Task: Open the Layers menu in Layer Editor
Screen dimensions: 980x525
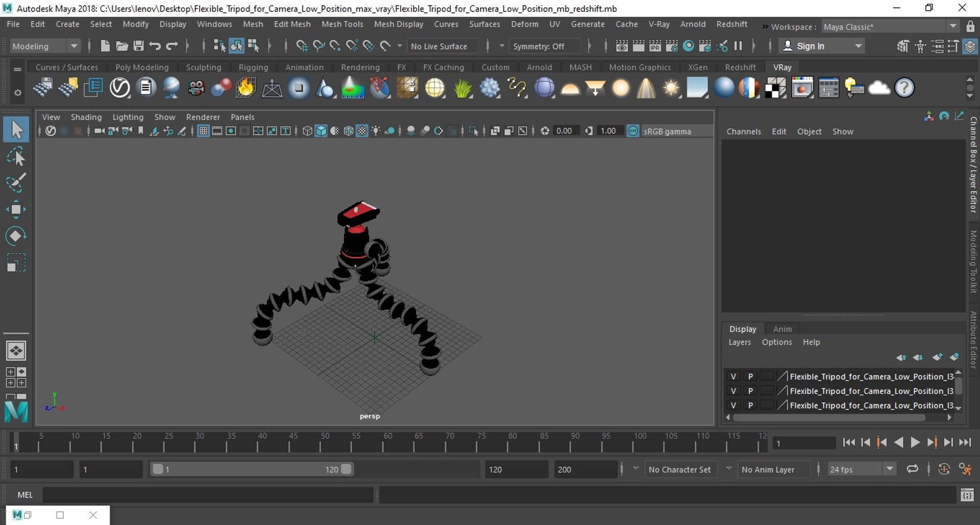Action: 739,342
